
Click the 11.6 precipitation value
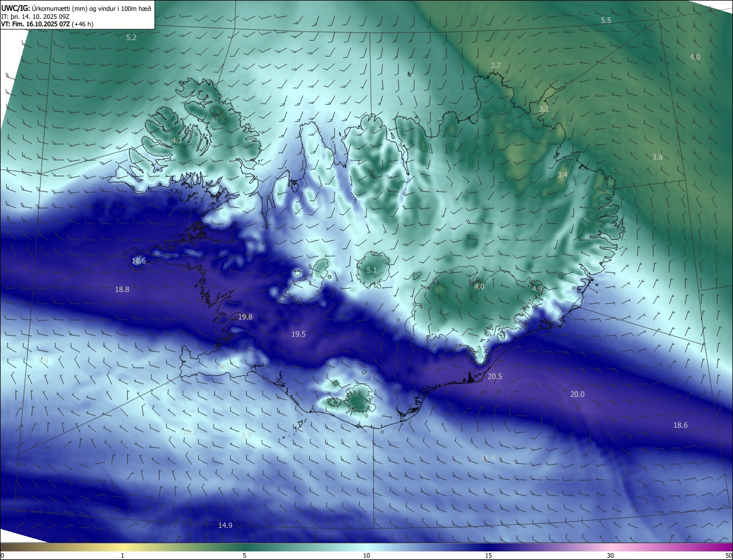click(139, 261)
